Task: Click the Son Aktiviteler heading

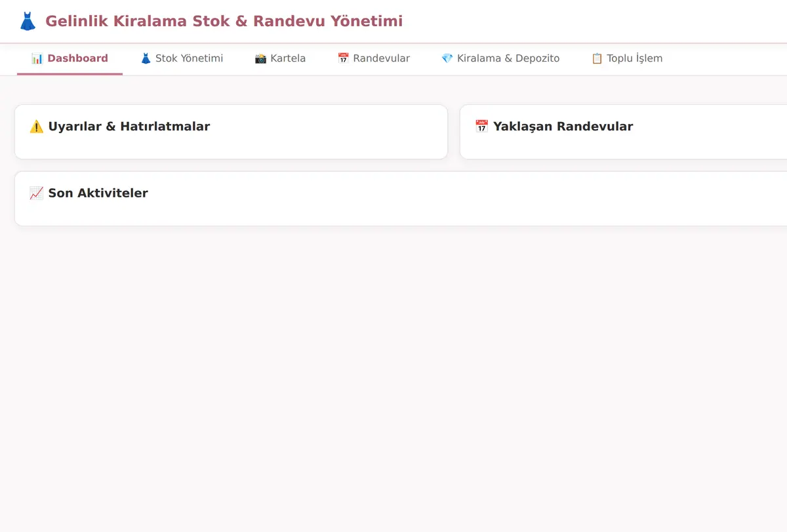Action: [x=89, y=194]
